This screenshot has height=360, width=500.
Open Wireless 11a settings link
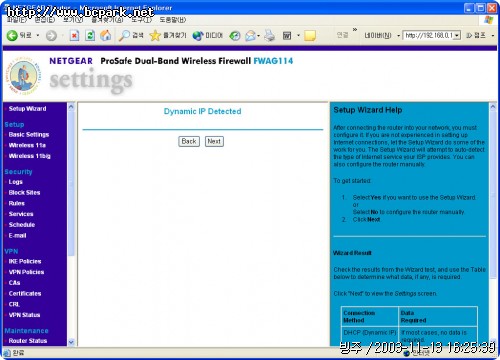[27, 145]
